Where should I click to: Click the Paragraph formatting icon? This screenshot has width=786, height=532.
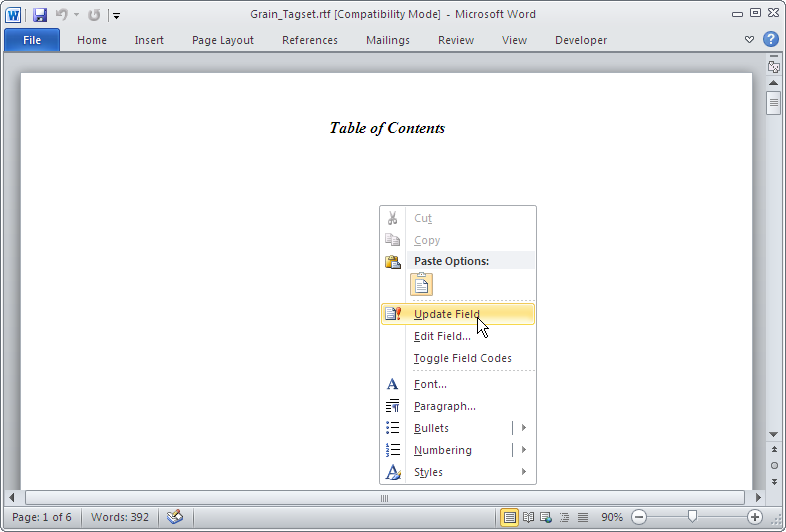392,406
